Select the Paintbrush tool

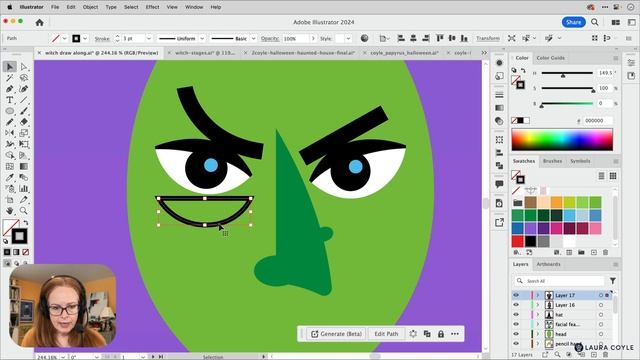pyautogui.click(x=24, y=111)
